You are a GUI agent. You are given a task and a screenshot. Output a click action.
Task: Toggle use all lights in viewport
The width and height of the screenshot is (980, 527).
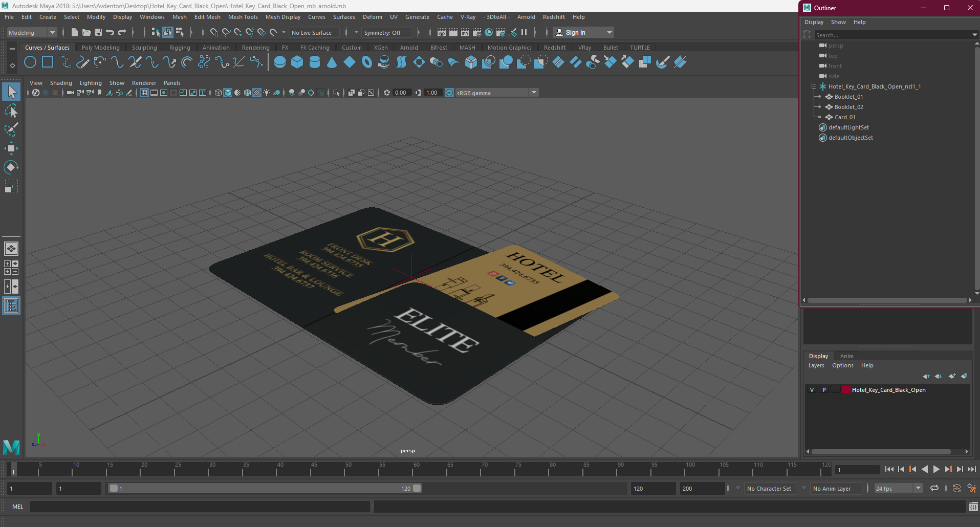pos(267,93)
